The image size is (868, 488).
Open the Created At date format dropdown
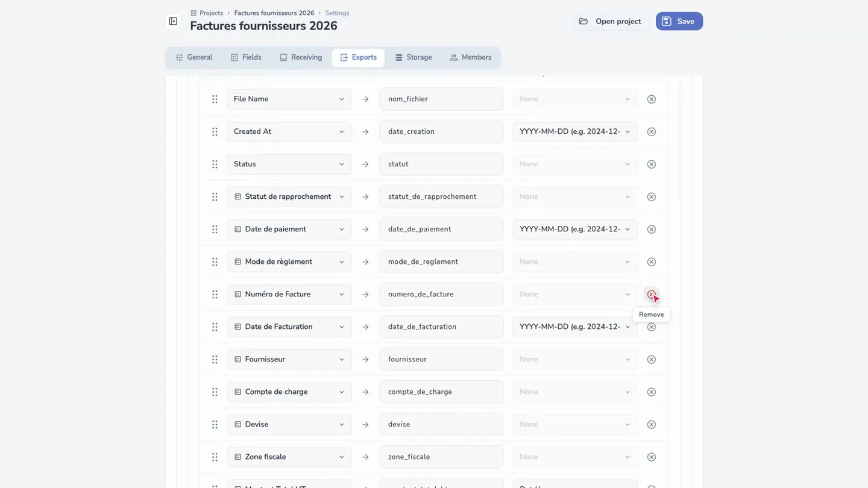click(575, 131)
